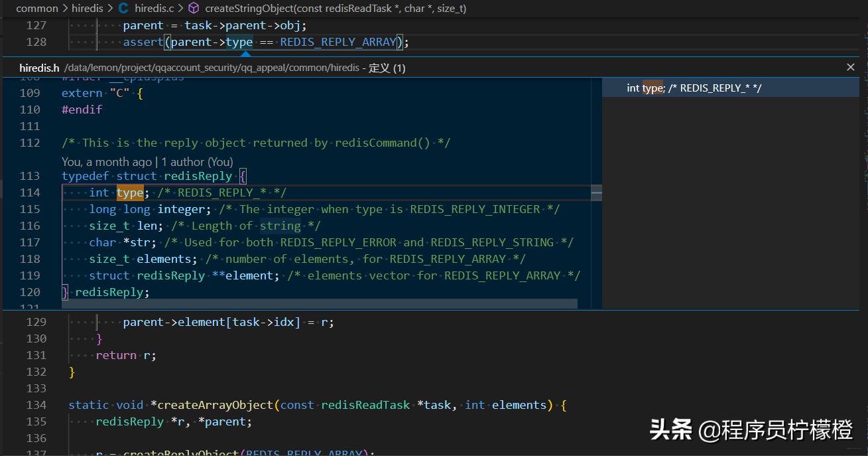The image size is (868, 456).
Task: Open the common folder breadcrumb dropdown
Action: (x=37, y=9)
